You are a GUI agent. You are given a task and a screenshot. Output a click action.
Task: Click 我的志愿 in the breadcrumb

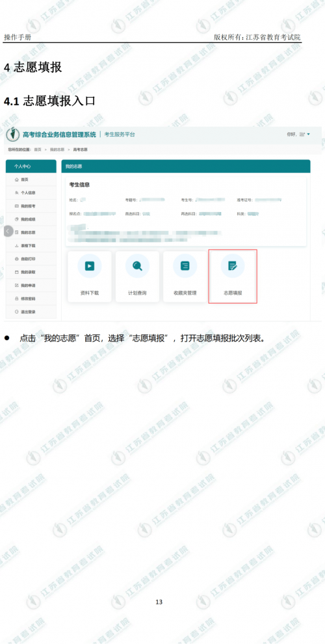[x=57, y=150]
